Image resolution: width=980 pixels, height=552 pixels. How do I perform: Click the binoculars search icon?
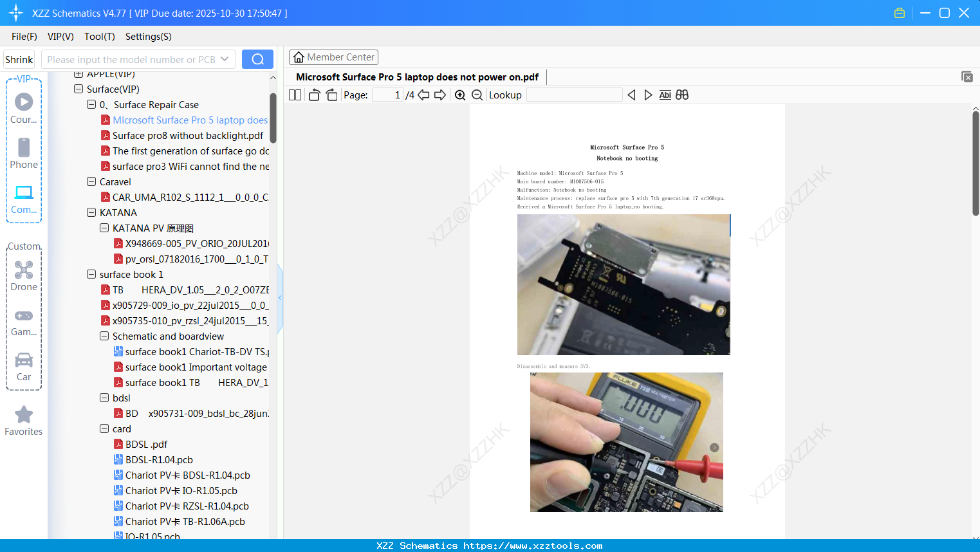682,95
